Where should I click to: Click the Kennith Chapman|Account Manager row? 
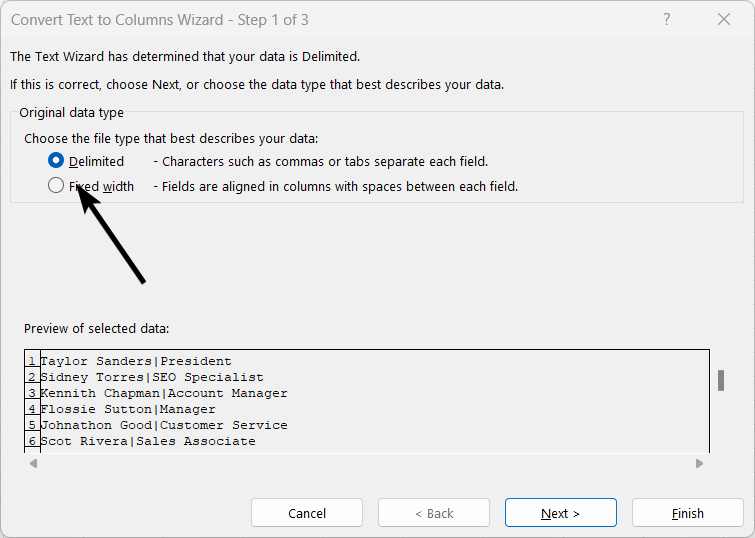point(164,393)
